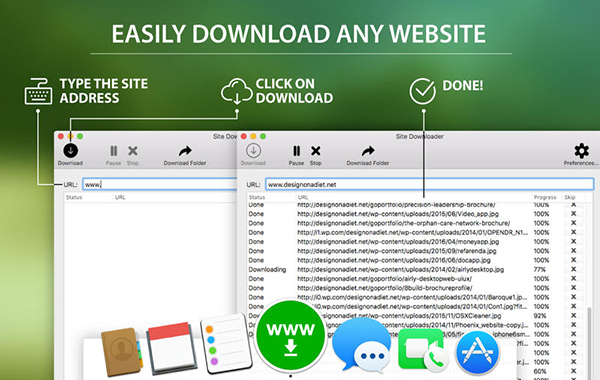Open Preferences gear icon
This screenshot has width=600, height=380.
coord(581,151)
